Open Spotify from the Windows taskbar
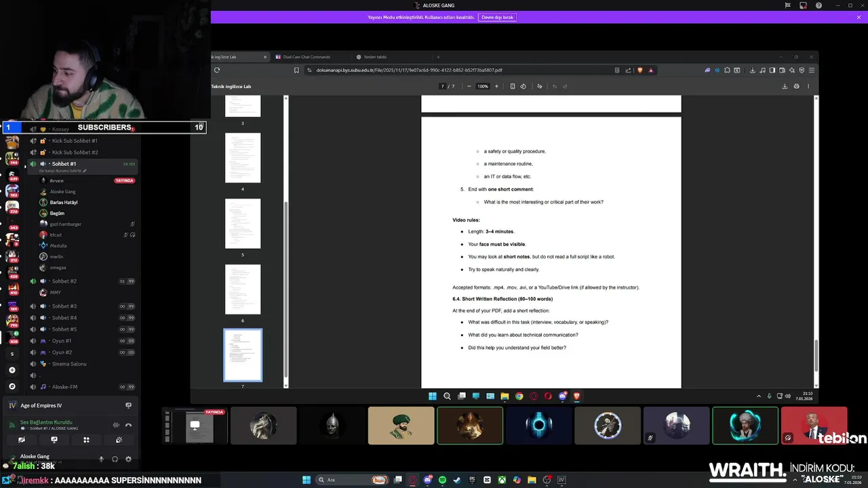Viewport: 868px width, 488px height. coord(442,480)
